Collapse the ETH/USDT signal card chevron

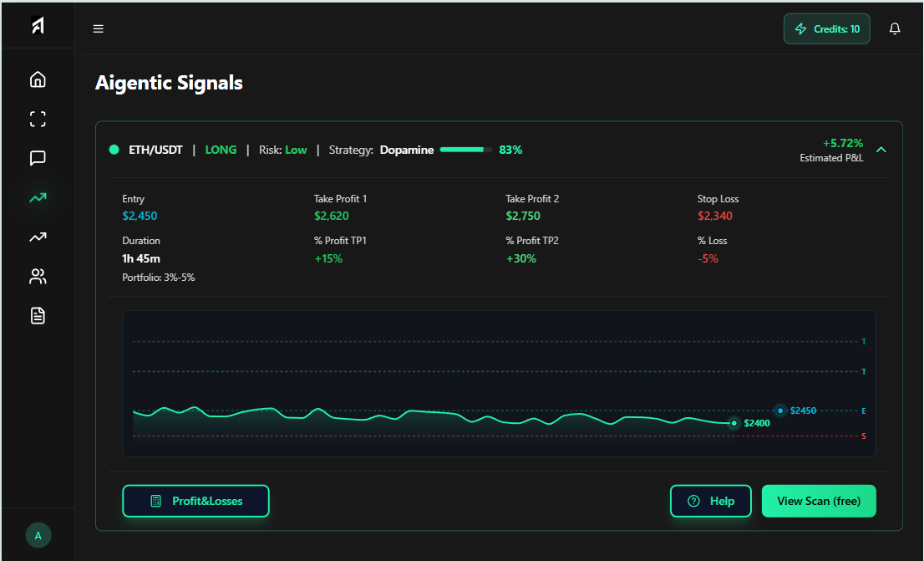click(881, 150)
